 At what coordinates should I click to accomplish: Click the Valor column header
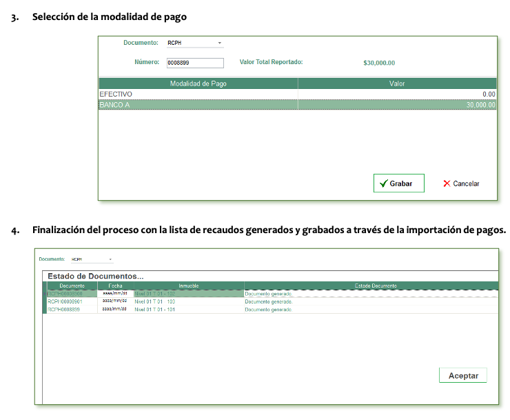pyautogui.click(x=397, y=83)
